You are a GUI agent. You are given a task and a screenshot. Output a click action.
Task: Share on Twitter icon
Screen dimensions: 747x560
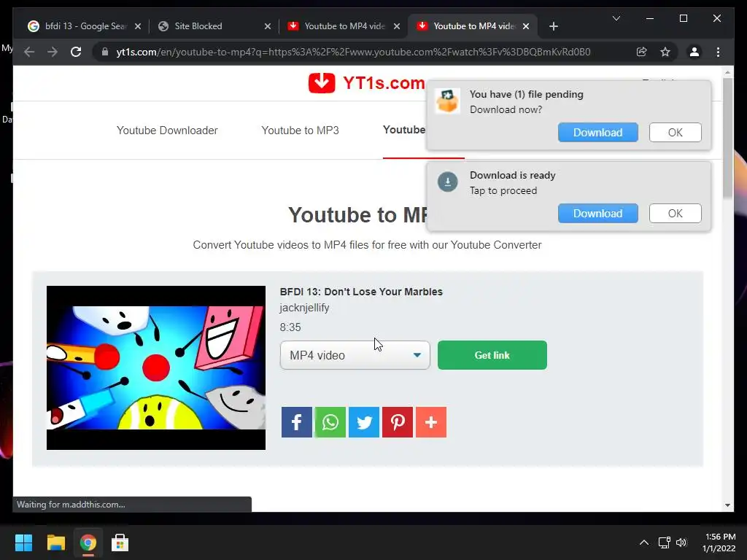364,422
